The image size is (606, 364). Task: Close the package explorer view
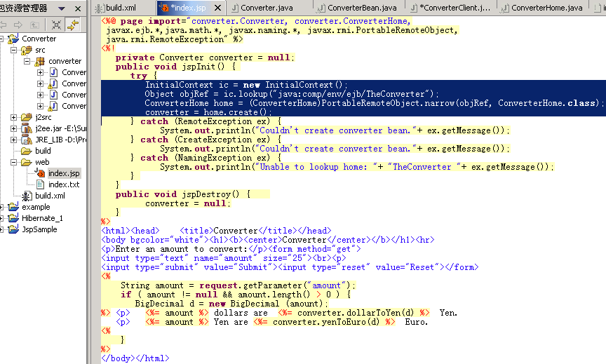tap(78, 8)
